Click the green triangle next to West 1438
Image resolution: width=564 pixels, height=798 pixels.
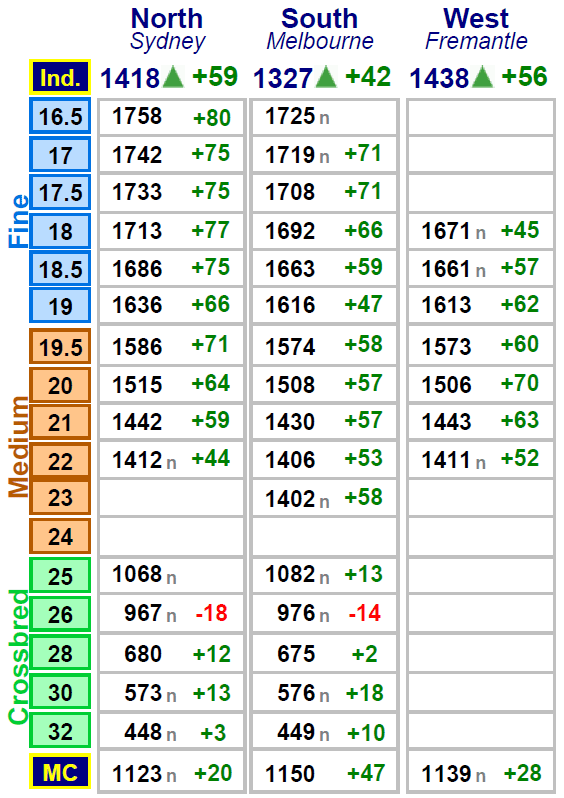482,77
